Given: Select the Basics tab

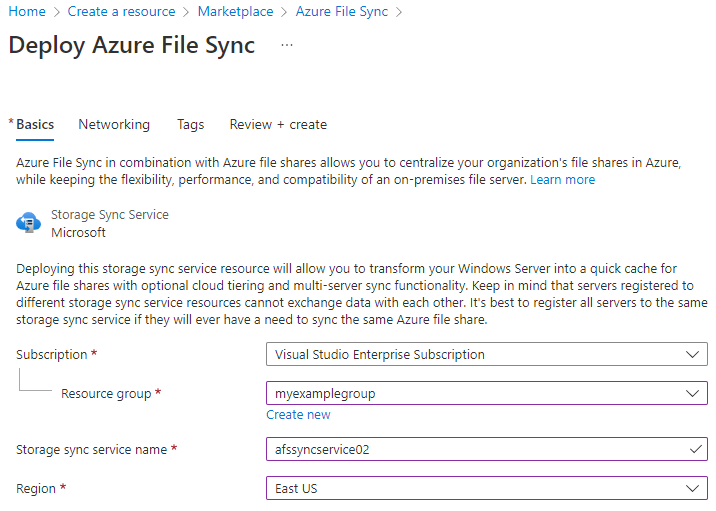Looking at the screenshot, I should 35,125.
